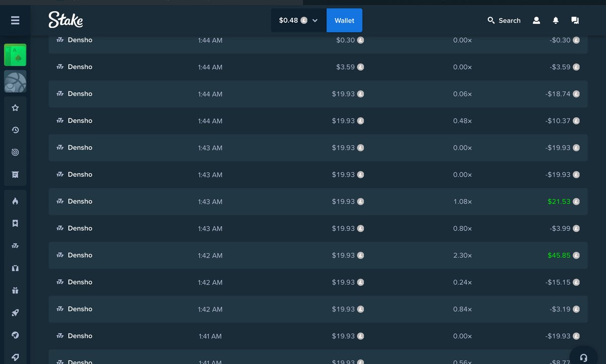Select the 0.48× multiplier cell
This screenshot has height=364, width=606.
click(x=463, y=121)
